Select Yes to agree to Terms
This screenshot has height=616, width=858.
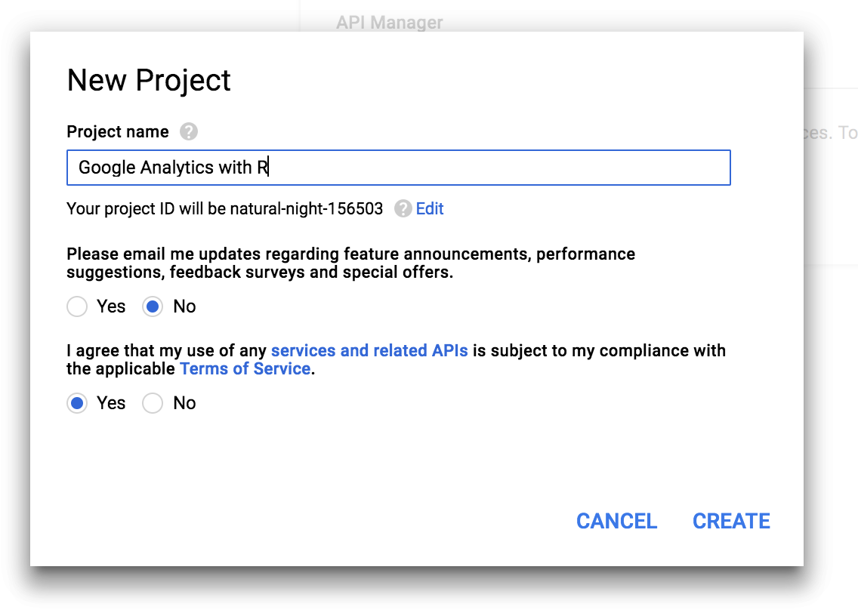(77, 403)
